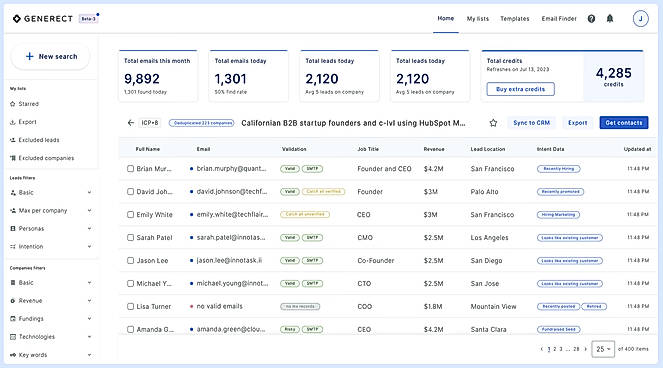Switch to the My lists tab
Screen dimensions: 663x368
point(477,19)
